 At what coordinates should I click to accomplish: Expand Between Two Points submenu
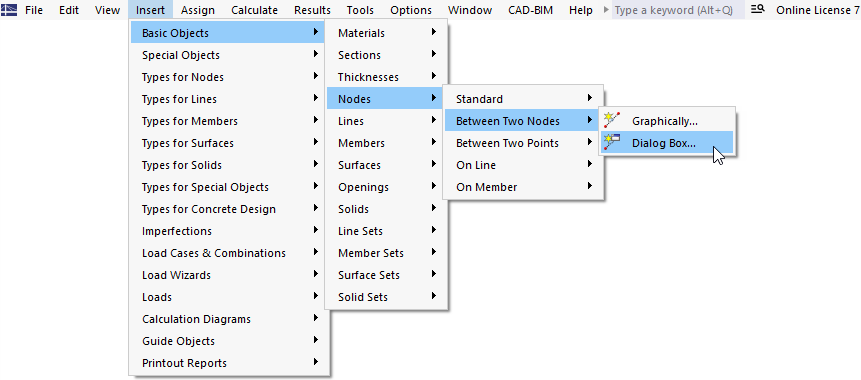[523, 143]
